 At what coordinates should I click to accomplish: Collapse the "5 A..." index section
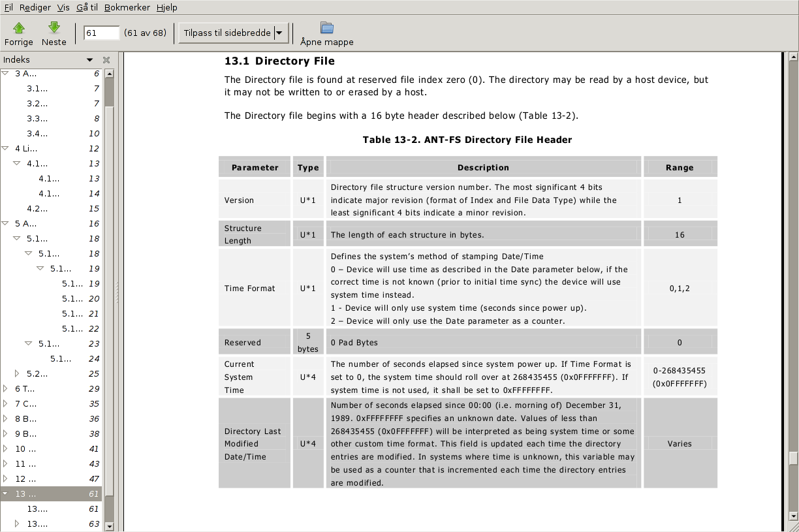(x=5, y=223)
